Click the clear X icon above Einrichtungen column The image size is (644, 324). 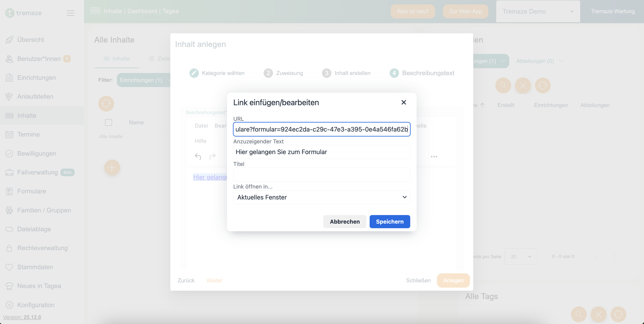[x=523, y=86]
